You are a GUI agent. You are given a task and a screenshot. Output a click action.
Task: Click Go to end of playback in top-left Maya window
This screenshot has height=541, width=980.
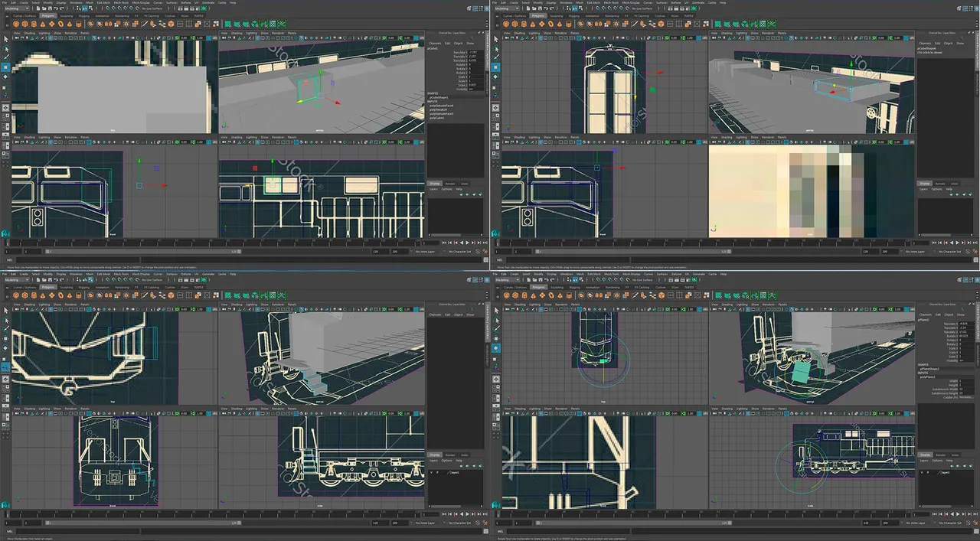click(x=485, y=244)
